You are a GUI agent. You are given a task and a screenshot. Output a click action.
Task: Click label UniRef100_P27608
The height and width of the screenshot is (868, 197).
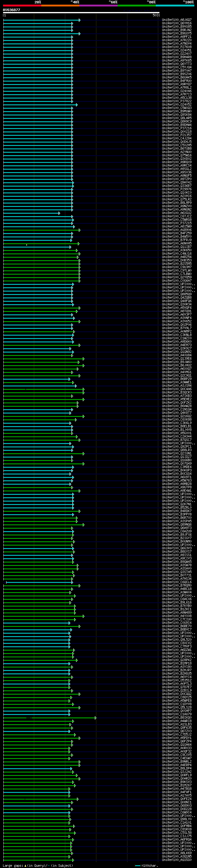[177, 47]
